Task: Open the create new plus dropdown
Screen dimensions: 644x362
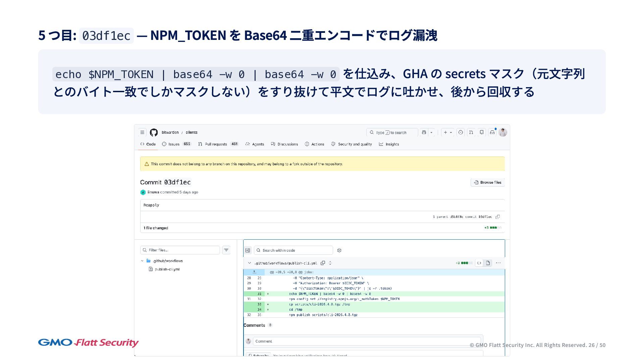Action: (x=447, y=132)
